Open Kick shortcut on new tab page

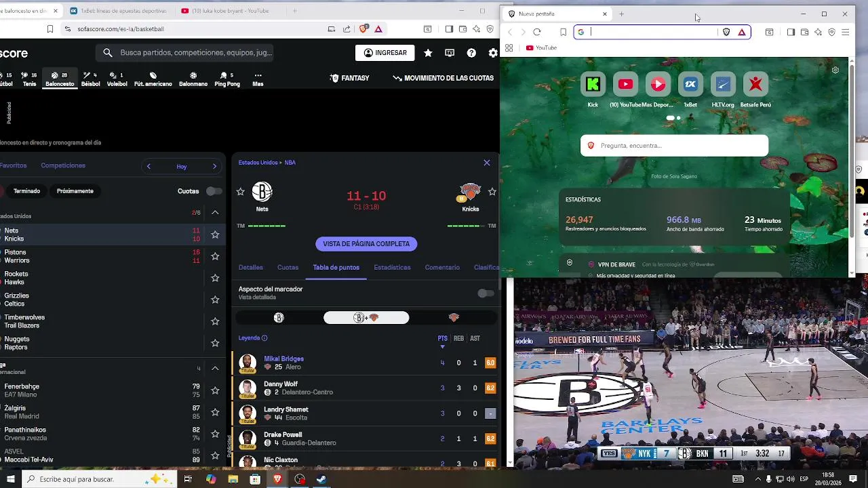coord(593,84)
